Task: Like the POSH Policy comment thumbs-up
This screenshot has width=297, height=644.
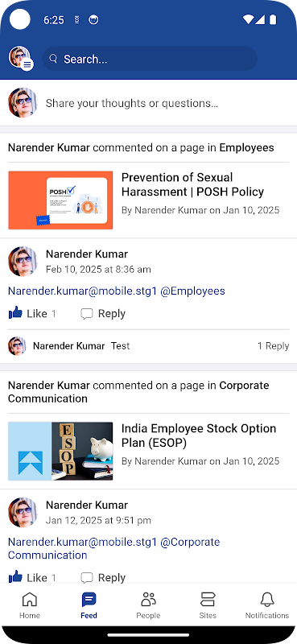Action: tap(15, 313)
